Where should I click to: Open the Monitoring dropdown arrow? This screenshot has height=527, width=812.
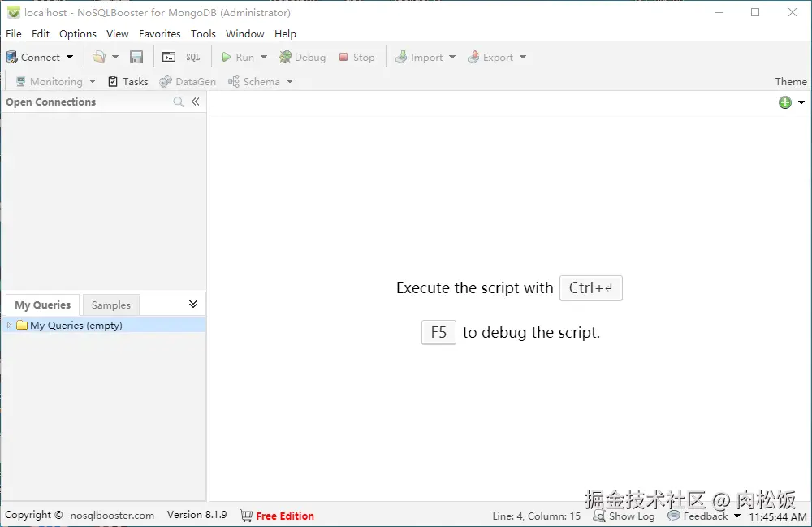(x=93, y=82)
